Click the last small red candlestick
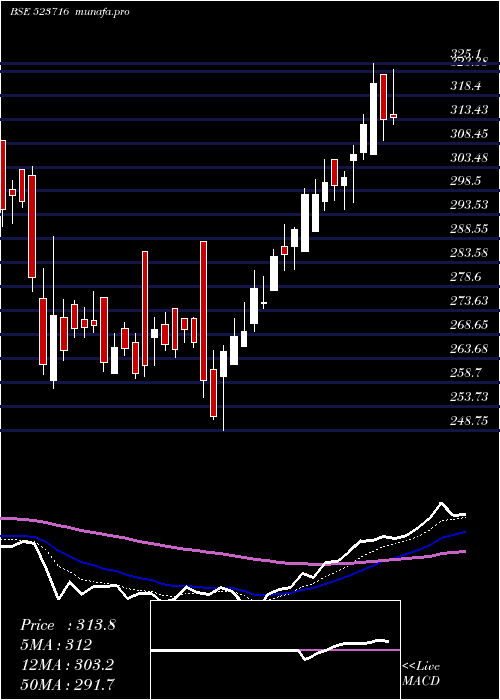 coord(393,116)
